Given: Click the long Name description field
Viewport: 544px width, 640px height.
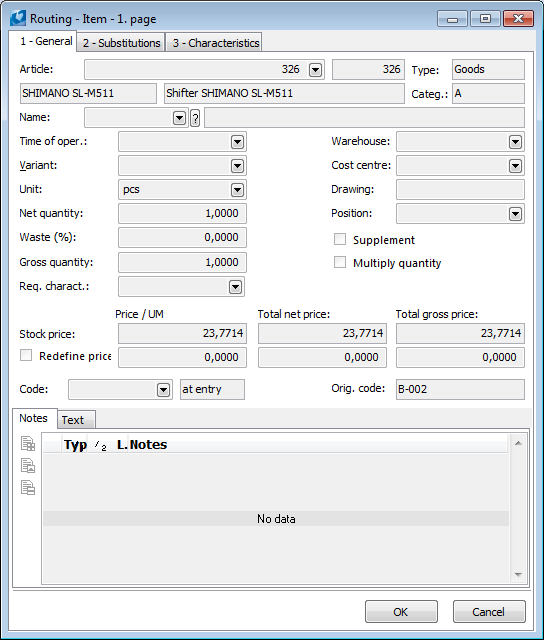Looking at the screenshot, I should point(364,118).
